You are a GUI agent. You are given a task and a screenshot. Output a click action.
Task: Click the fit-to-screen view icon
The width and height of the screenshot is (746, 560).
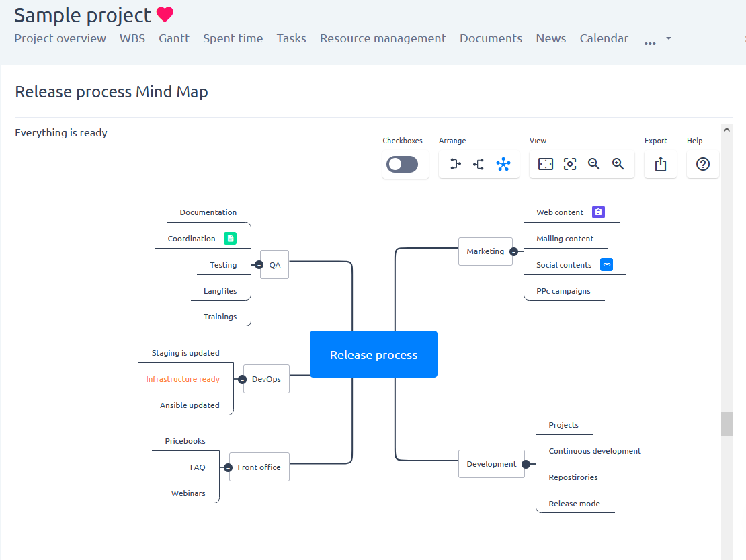[x=546, y=164]
